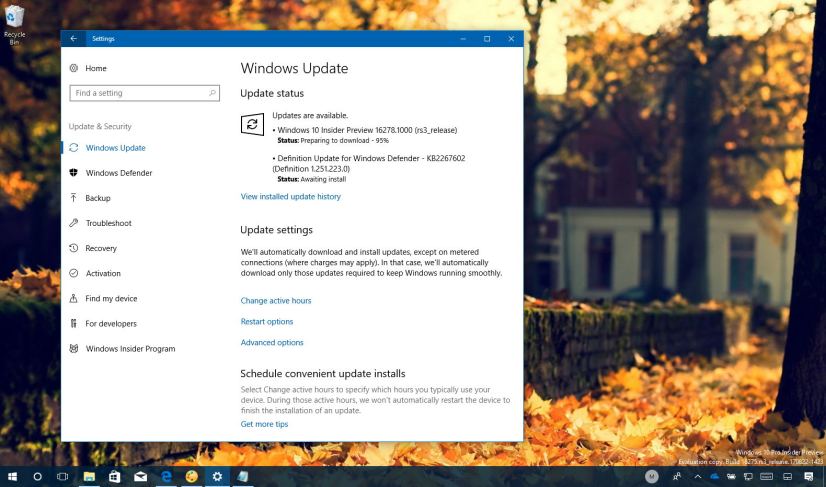The image size is (826, 487).
Task: Open Microsoft Store from taskbar
Action: coord(114,476)
